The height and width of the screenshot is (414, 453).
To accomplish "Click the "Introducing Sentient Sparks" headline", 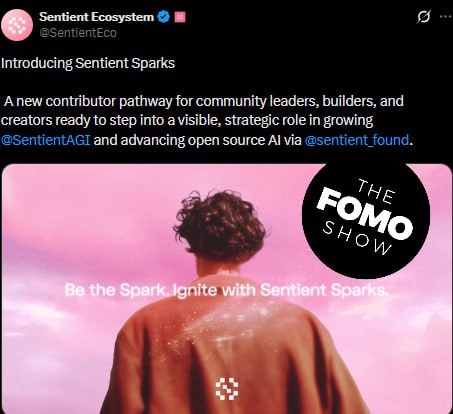I will click(88, 63).
